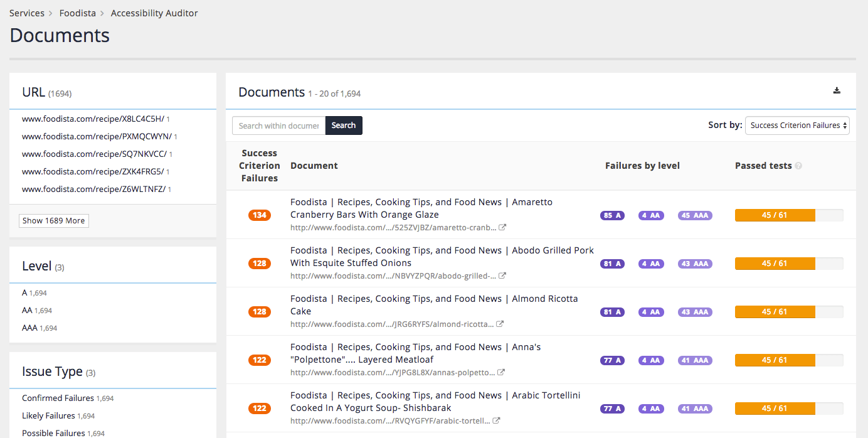Filter by Confirmed Failures issue type
This screenshot has width=868, height=438.
pos(58,398)
